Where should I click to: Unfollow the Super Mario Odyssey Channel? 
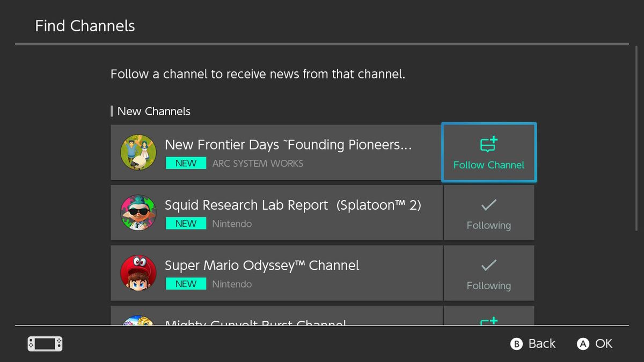point(488,273)
